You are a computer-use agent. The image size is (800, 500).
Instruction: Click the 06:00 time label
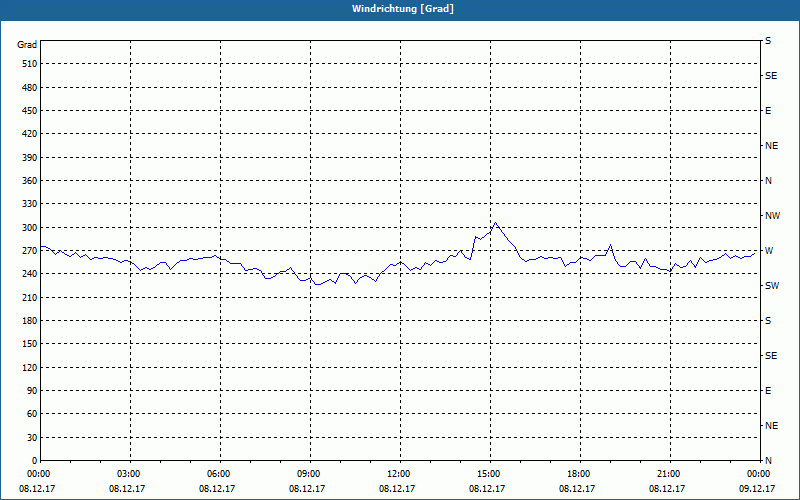[220, 474]
